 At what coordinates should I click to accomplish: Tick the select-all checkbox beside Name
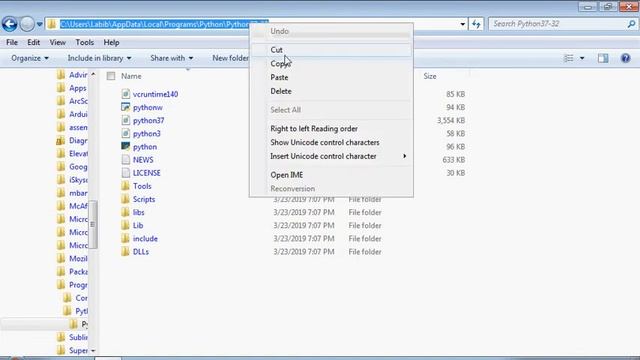[111, 76]
